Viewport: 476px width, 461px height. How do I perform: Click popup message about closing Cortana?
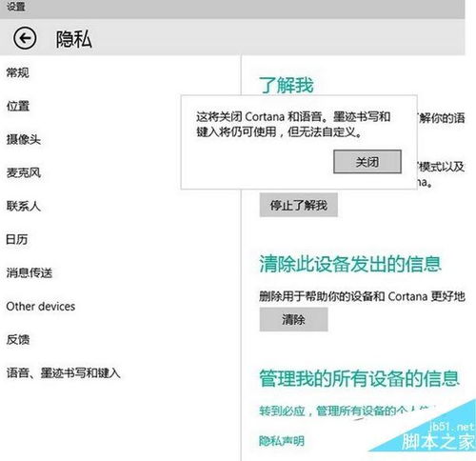(293, 124)
